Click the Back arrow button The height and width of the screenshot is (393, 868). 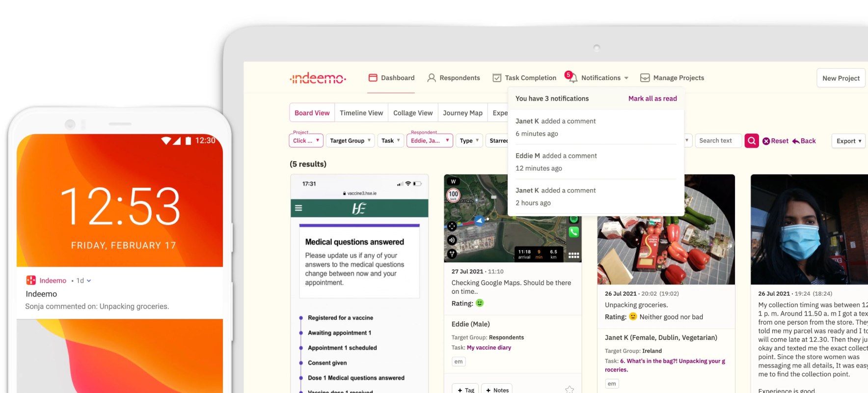point(804,141)
